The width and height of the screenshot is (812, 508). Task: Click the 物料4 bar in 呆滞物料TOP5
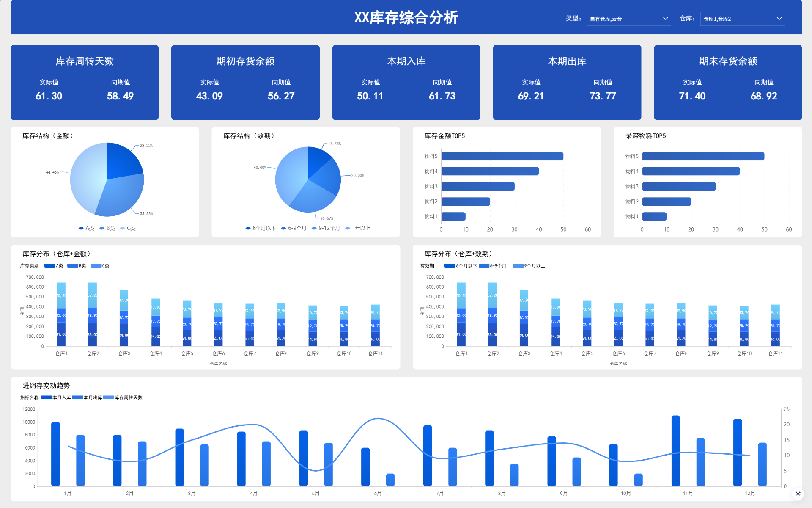[x=691, y=171]
